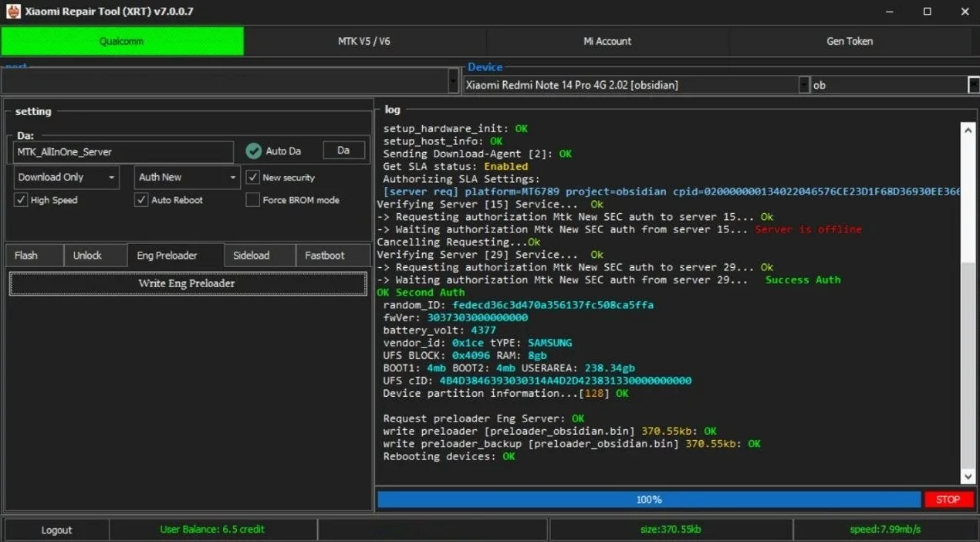Screen dimensions: 980x542
Task: Click the UFS cID log line
Action: [537, 381]
